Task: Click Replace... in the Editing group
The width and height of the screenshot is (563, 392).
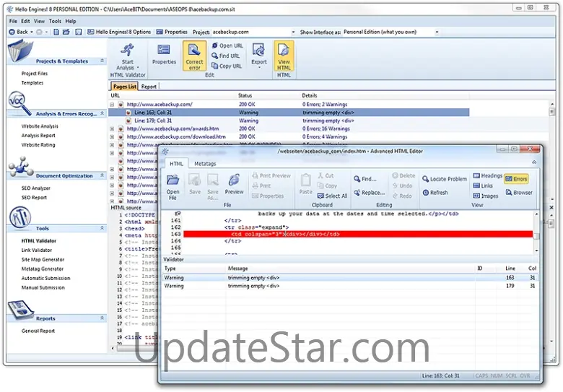Action: (x=369, y=193)
